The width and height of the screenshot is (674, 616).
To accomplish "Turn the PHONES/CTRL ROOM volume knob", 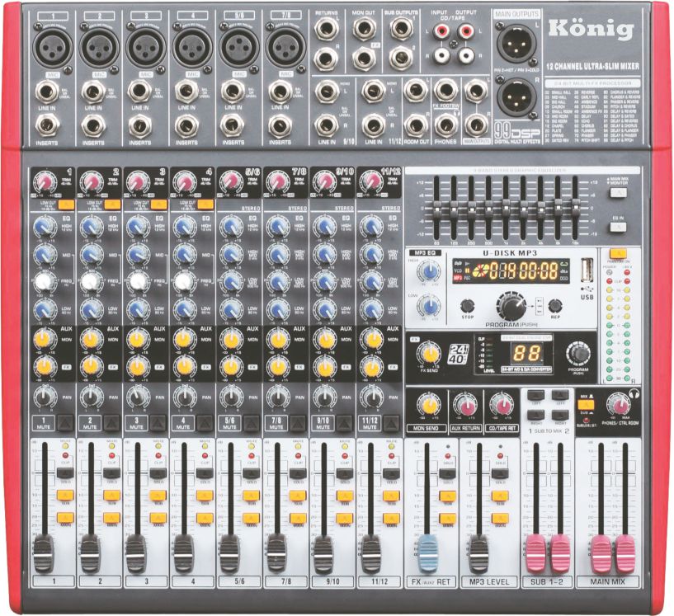I will [619, 406].
